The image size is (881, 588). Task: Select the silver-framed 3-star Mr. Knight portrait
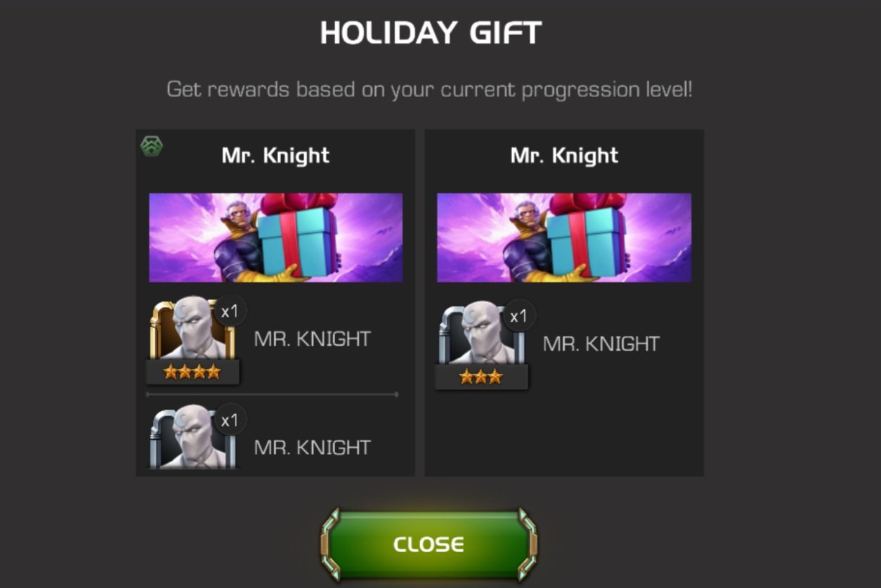click(481, 334)
